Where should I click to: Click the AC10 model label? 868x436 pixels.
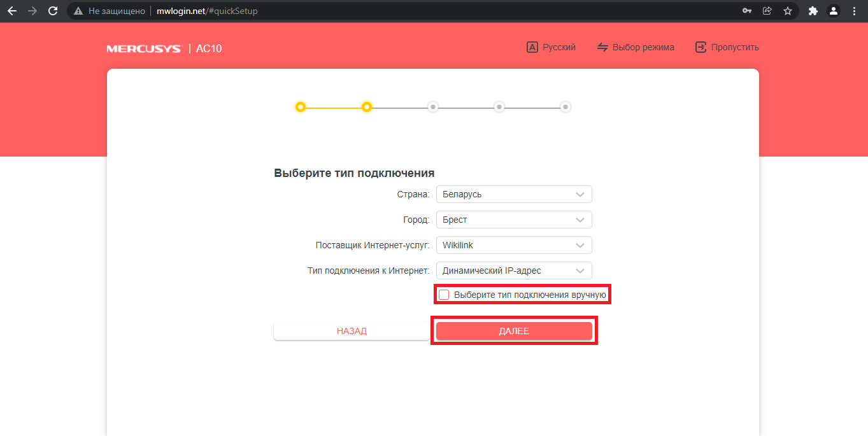pos(209,48)
